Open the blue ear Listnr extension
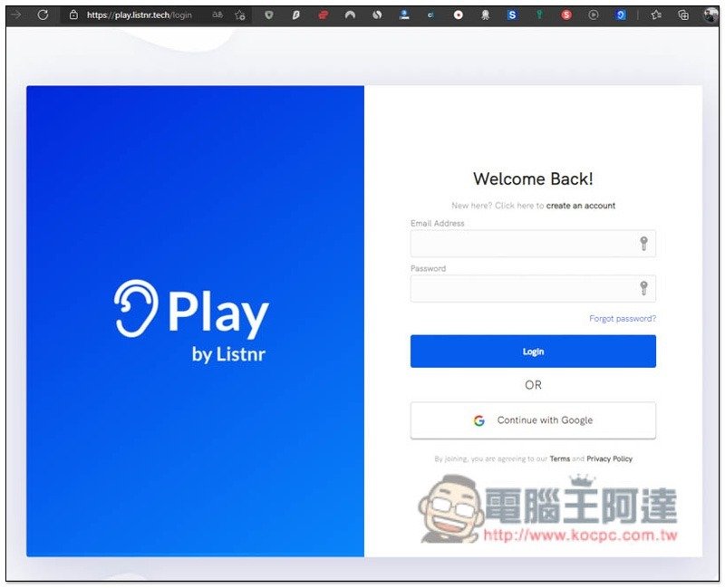Screen dimensions: 725x588 coord(621,15)
